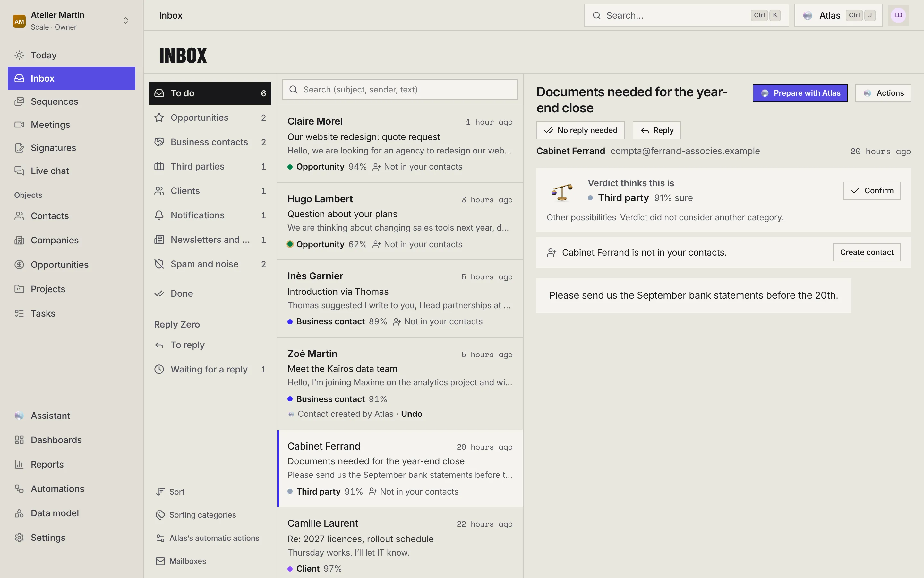The width and height of the screenshot is (924, 578).
Task: Click the Reports bar chart icon
Action: 19,464
